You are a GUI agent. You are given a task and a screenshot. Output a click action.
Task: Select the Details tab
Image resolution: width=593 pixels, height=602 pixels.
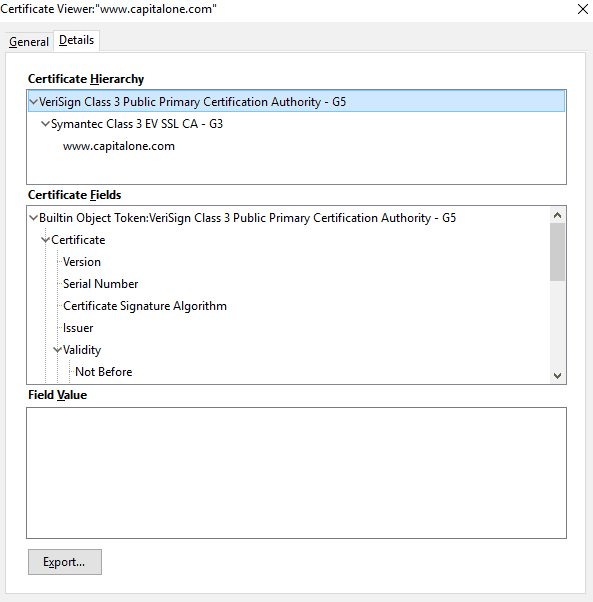tap(76, 40)
